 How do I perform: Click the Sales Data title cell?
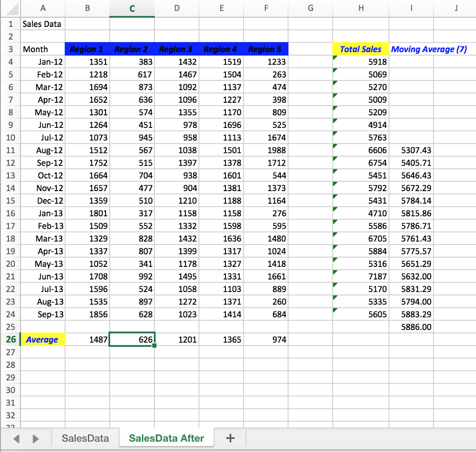tap(42, 24)
